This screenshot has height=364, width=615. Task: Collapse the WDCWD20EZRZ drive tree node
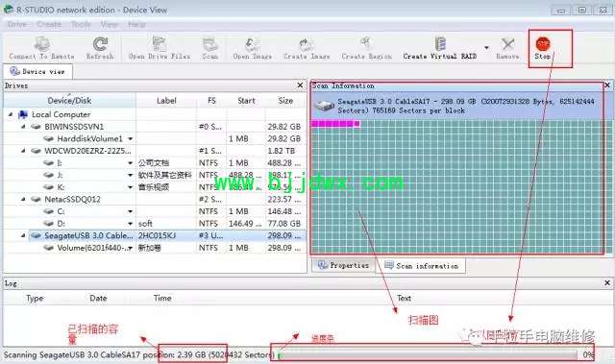pos(23,151)
